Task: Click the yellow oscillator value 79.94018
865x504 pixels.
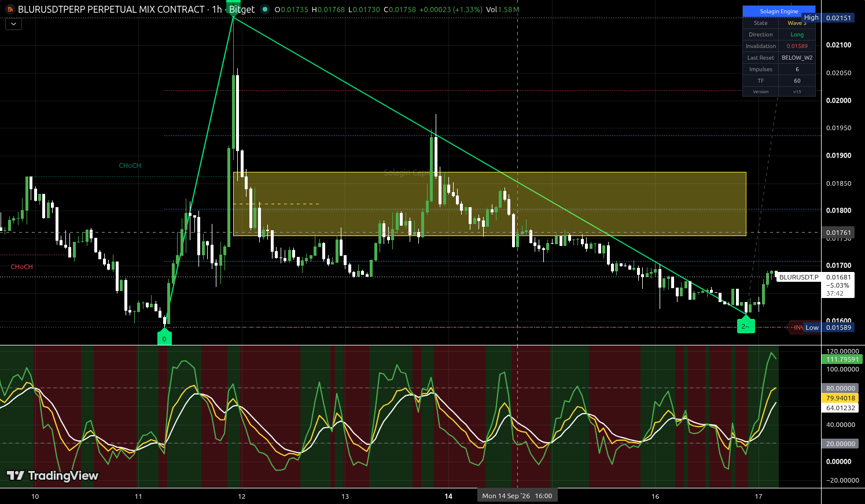Action: (x=841, y=398)
